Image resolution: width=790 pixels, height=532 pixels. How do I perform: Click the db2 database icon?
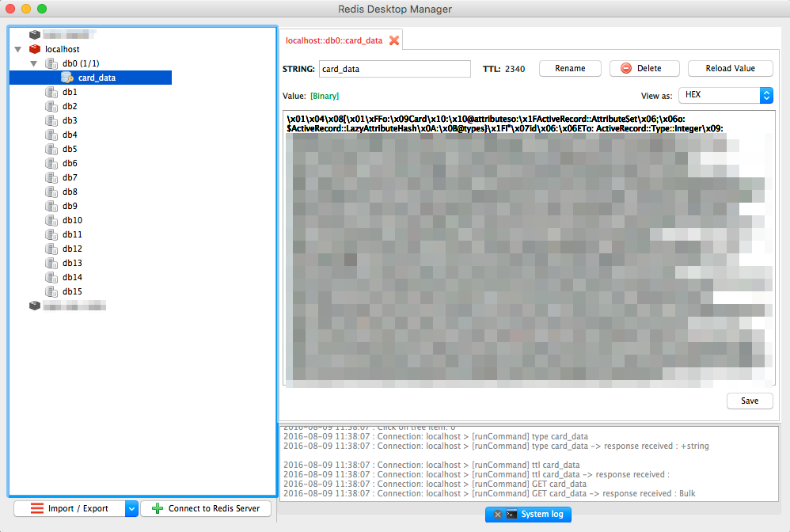pyautogui.click(x=51, y=106)
